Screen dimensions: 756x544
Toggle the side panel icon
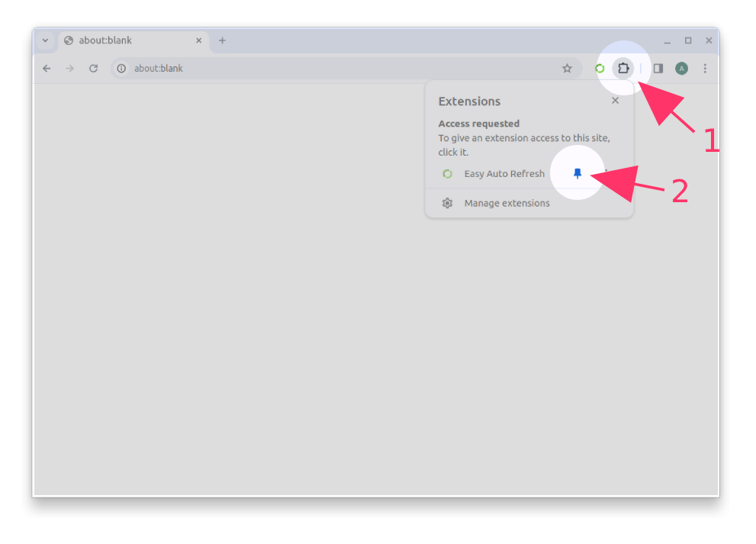[658, 69]
